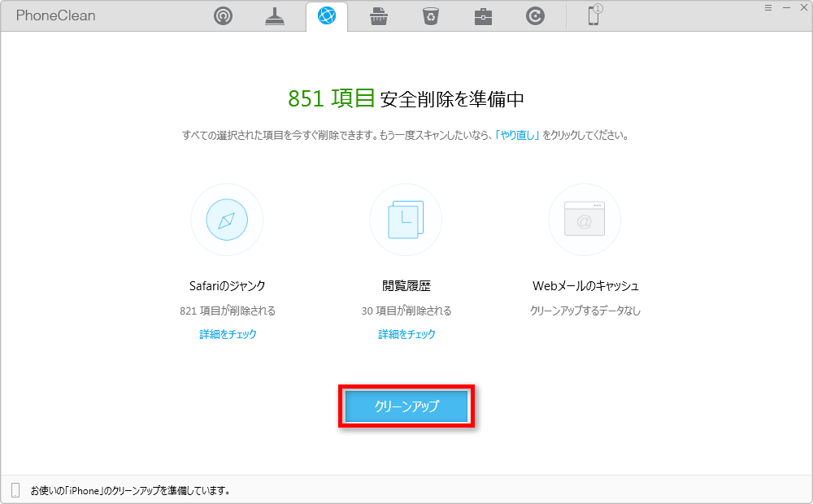Click the Safariのジャンク label

pyautogui.click(x=227, y=285)
